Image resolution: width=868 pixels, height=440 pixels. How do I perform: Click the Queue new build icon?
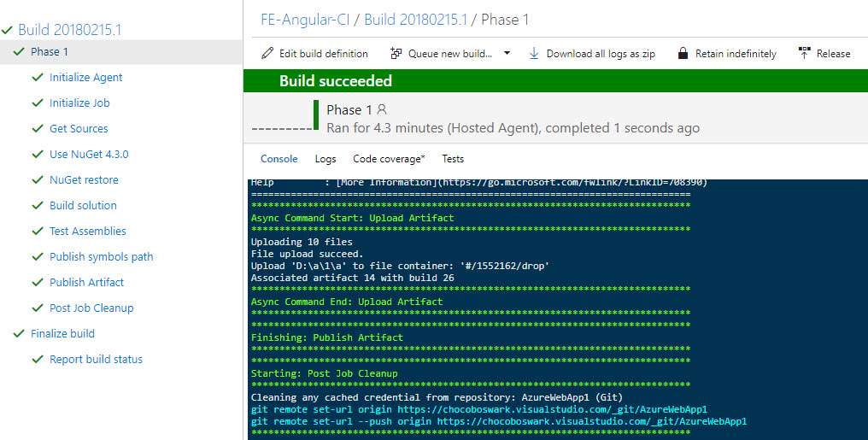click(x=396, y=54)
